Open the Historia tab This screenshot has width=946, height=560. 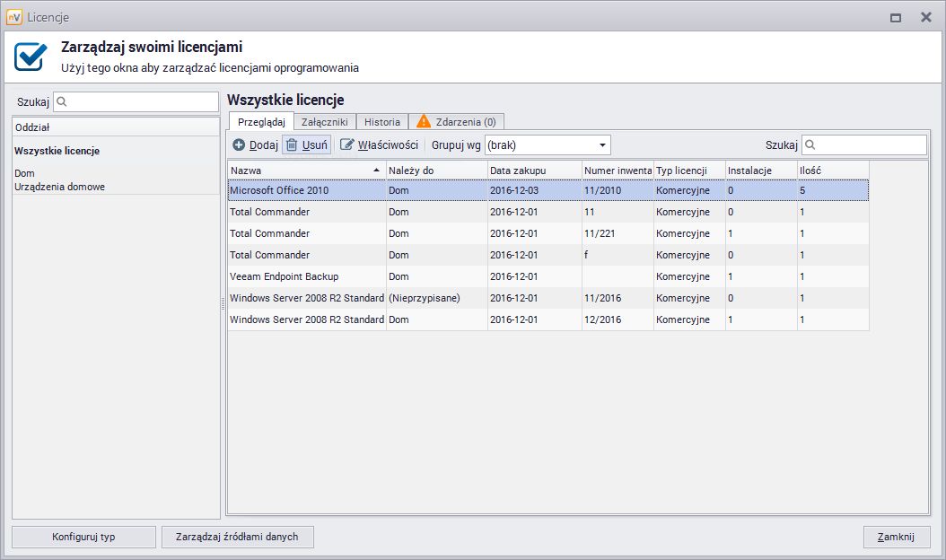(x=381, y=122)
